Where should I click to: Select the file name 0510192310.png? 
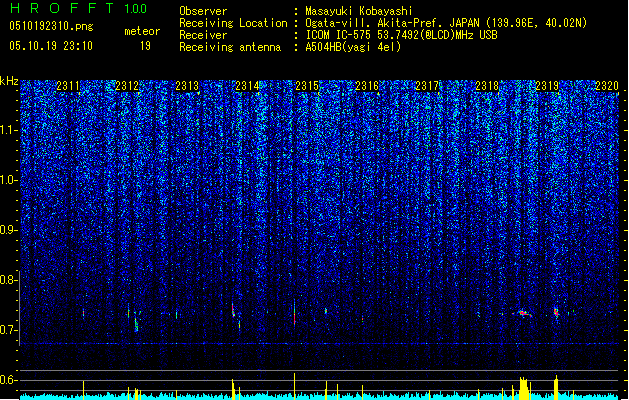pyautogui.click(x=51, y=26)
